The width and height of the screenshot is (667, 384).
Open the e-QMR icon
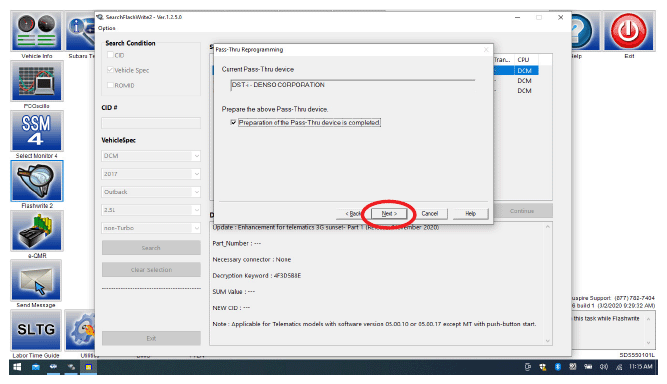click(37, 231)
